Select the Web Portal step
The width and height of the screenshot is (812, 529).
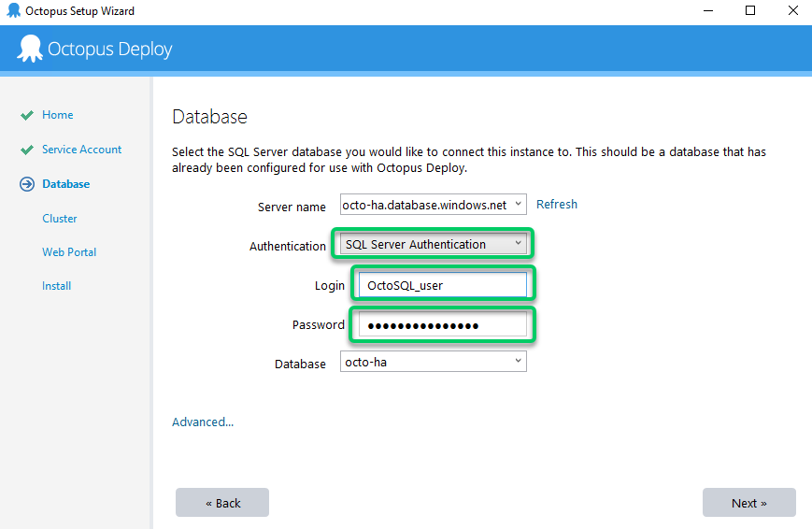point(69,252)
